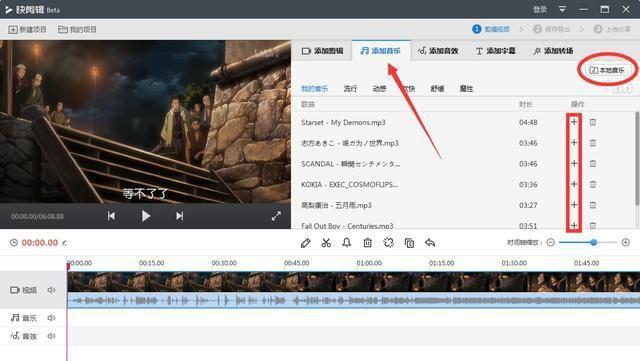Select the 音效 track label
Image resolution: width=640 pixels, height=361 pixels.
(24, 336)
